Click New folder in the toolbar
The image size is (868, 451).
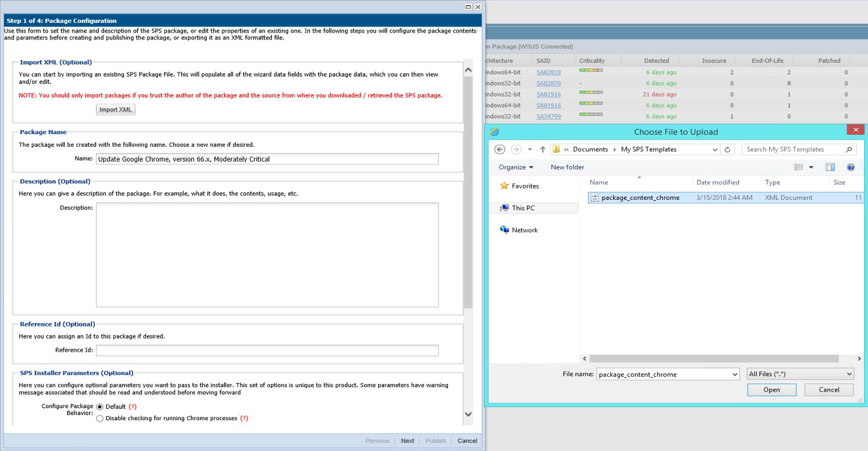[x=567, y=167]
